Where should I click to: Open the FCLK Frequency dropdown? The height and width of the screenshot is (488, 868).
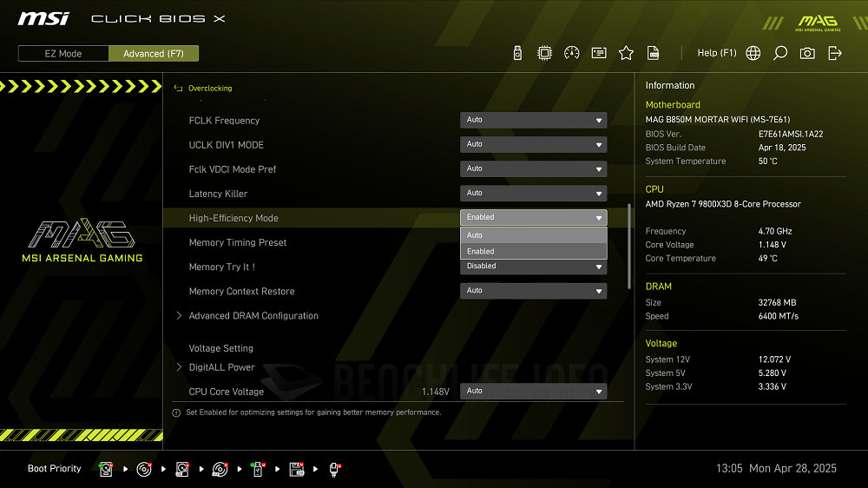click(x=533, y=120)
